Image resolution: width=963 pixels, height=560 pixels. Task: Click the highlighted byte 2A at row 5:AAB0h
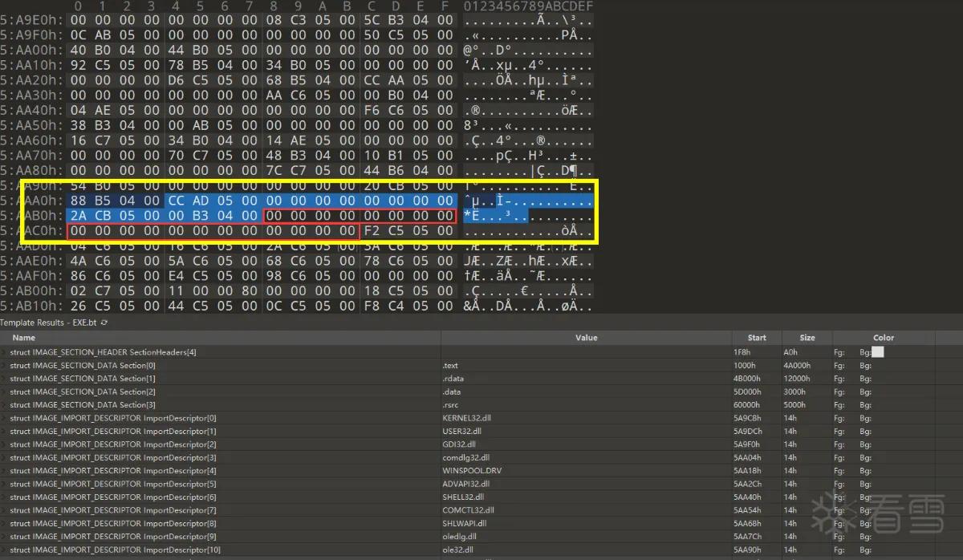click(78, 216)
